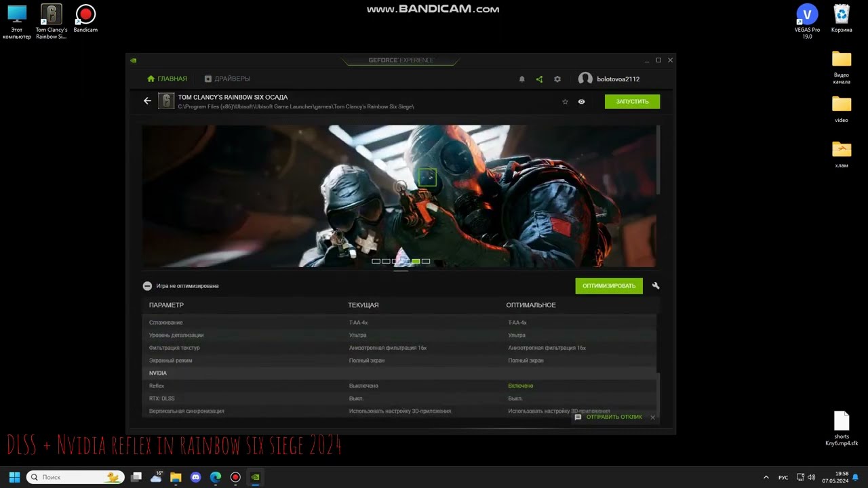Open VEGAS Pro 19.0 desktop shortcut
The width and height of the screenshot is (868, 488).
pyautogui.click(x=807, y=22)
